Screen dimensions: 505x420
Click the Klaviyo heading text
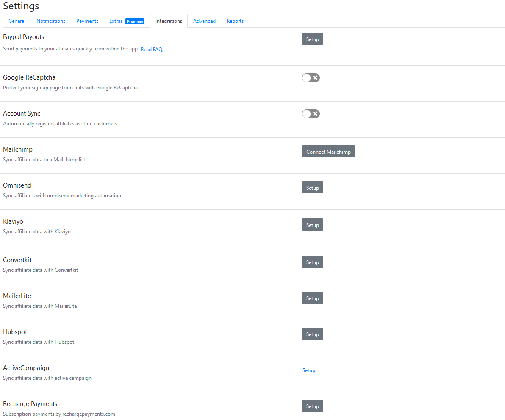(13, 221)
